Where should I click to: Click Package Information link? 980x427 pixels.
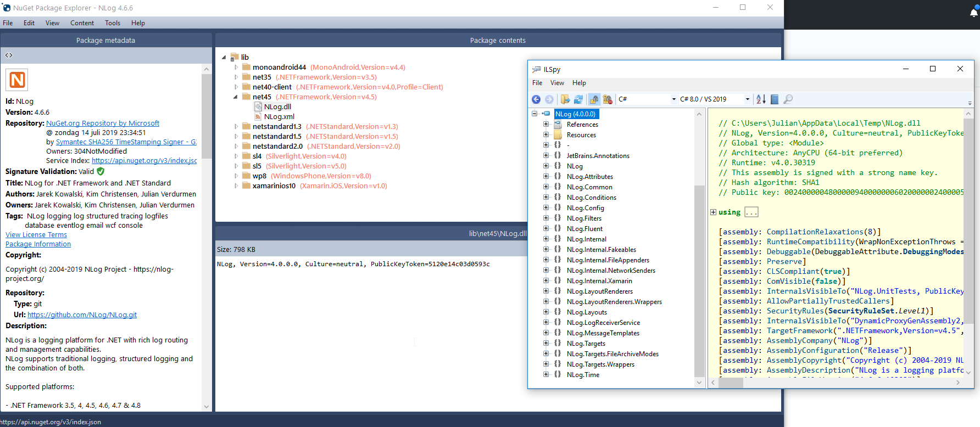click(x=38, y=244)
